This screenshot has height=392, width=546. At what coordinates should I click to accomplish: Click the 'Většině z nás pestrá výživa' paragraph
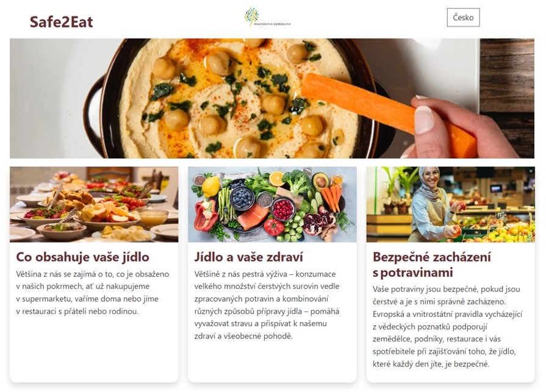(267, 305)
